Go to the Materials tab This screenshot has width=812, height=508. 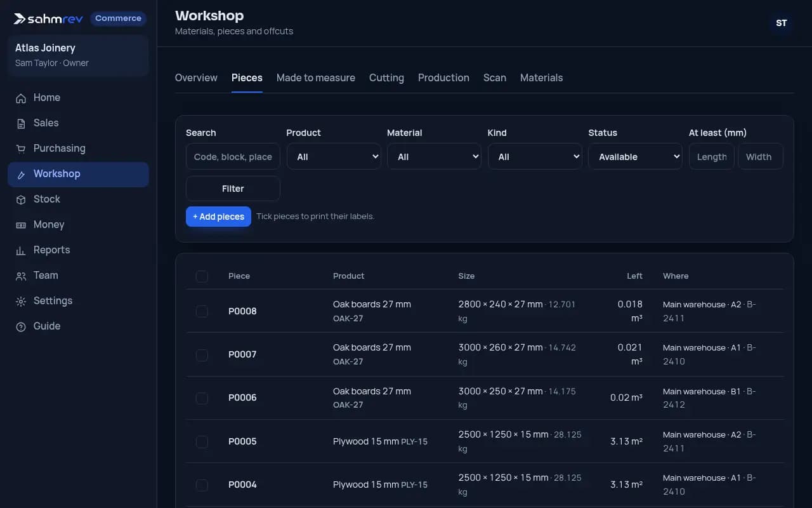(541, 77)
